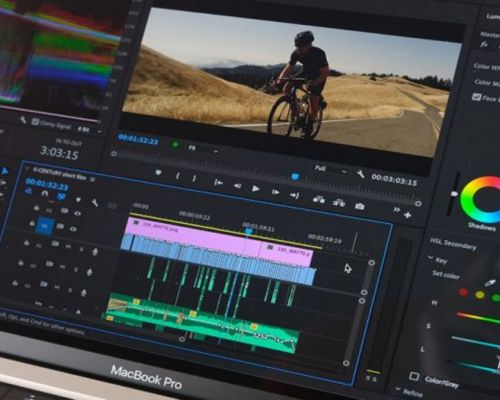This screenshot has height=400, width=500.
Task: Click the timeline playhead near 00:01:59:21
Action: pos(248,231)
